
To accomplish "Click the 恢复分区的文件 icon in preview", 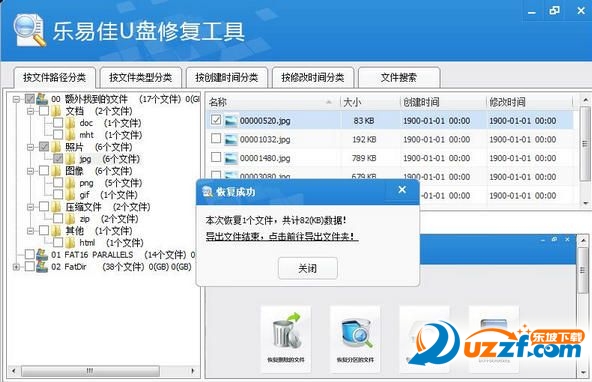I will pos(356,333).
